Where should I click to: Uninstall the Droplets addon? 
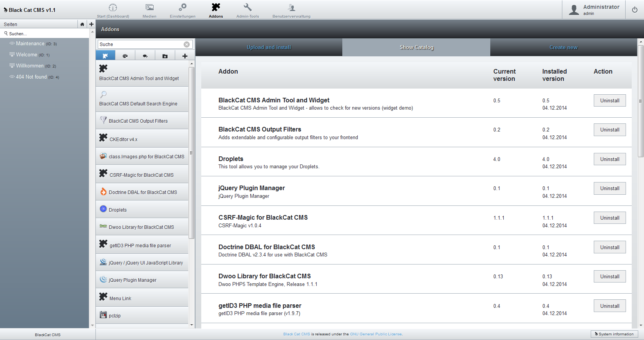tap(609, 159)
